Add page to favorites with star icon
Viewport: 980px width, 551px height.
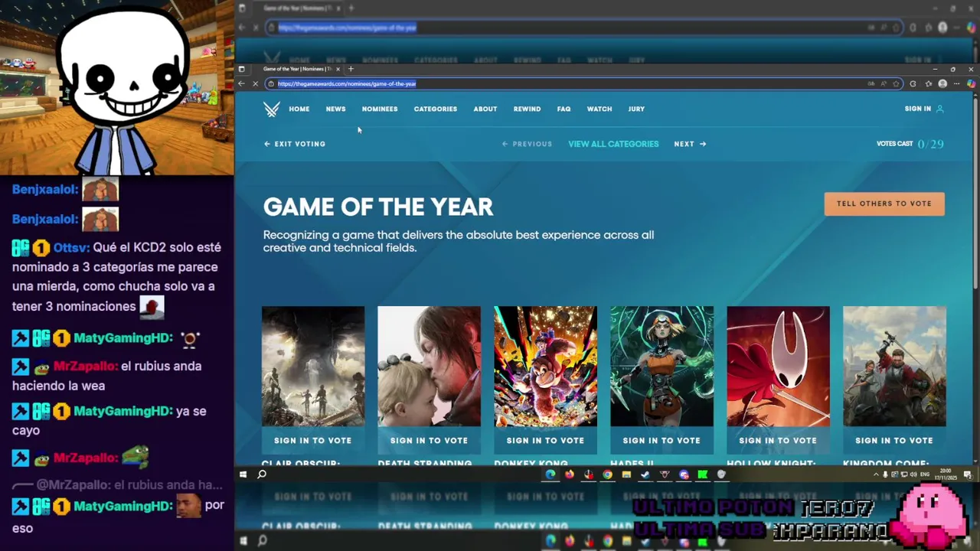pyautogui.click(x=896, y=83)
